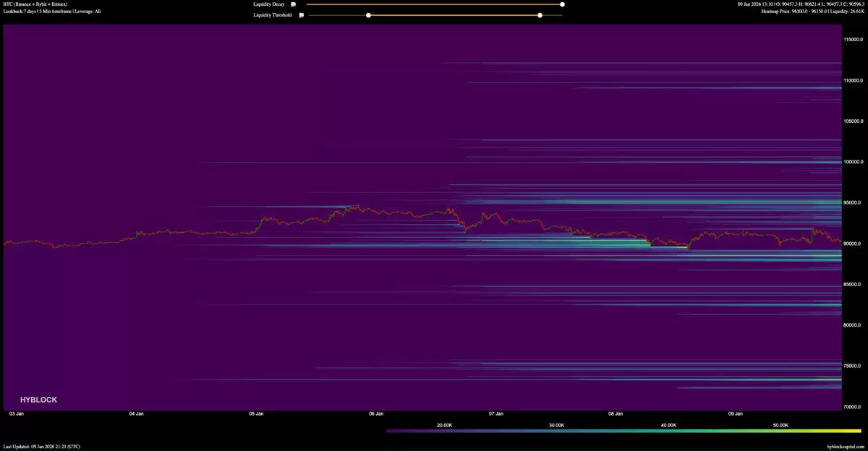Viewport: 868px width, 451px height.
Task: Click the info icon next to Liquidity Decay
Action: 294,4
